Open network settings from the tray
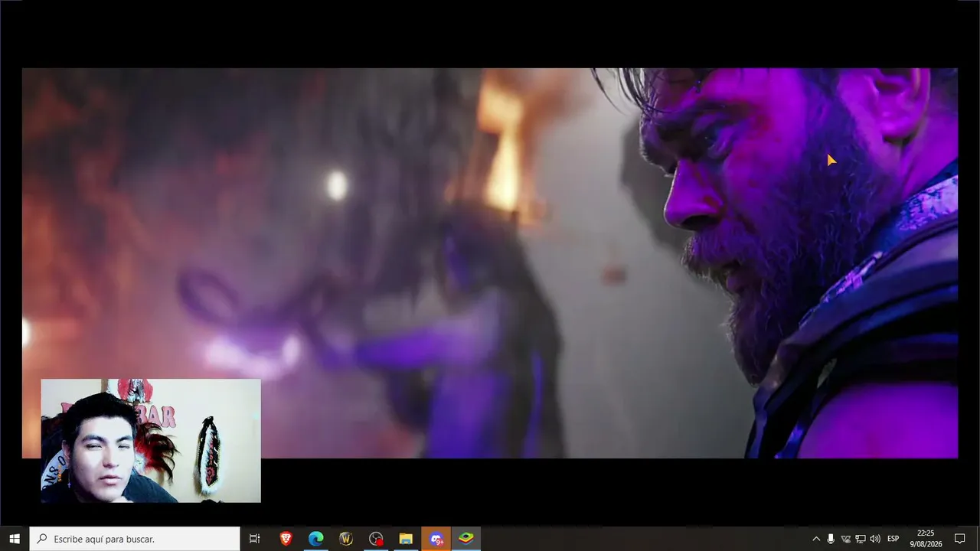This screenshot has height=551, width=980. coord(861,539)
